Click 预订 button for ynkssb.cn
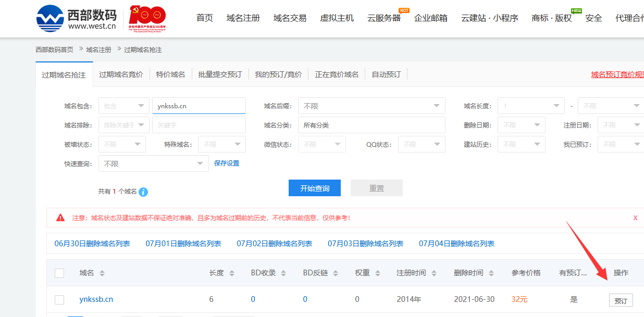The height and width of the screenshot is (317, 644). (621, 300)
